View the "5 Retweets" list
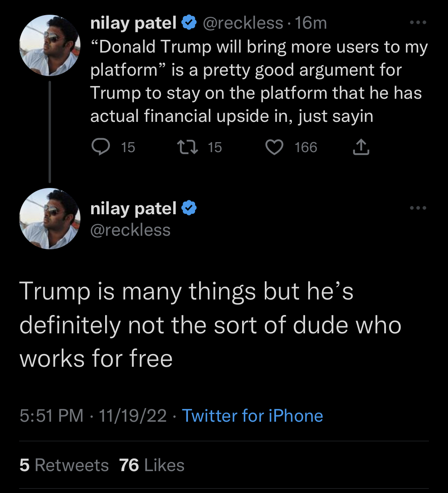Viewport: 448px width, 493px height. coord(64,465)
